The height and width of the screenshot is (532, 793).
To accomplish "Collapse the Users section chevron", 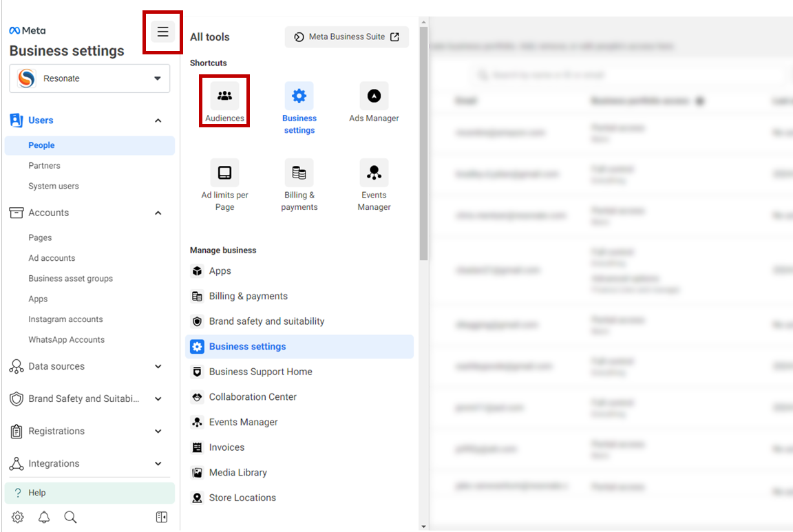I will point(158,120).
